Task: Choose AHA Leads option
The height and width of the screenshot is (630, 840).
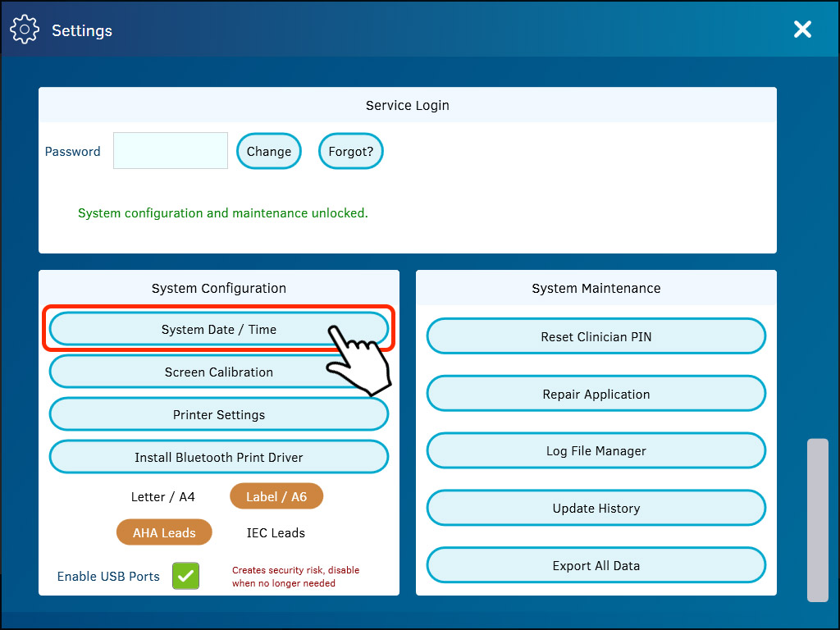Action: click(164, 533)
